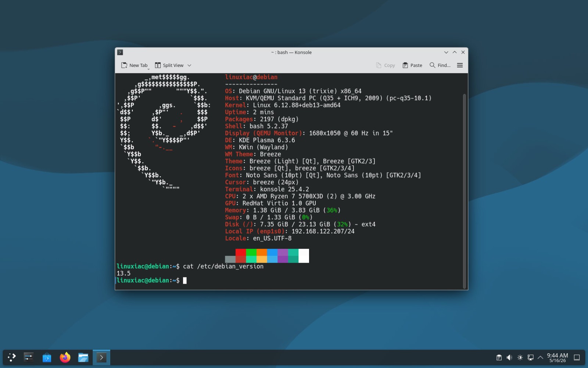
Task: Open System Settings from the taskbar
Action: coord(29,357)
